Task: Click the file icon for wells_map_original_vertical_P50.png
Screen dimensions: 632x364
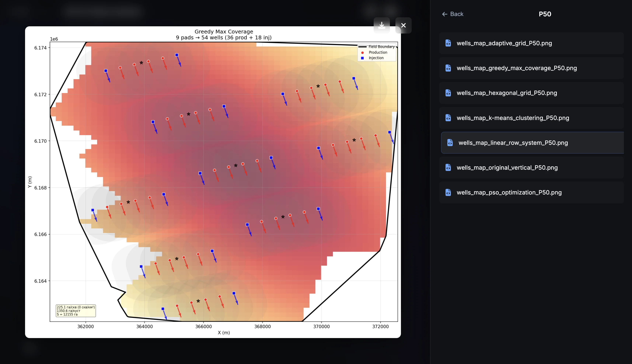Action: click(448, 167)
